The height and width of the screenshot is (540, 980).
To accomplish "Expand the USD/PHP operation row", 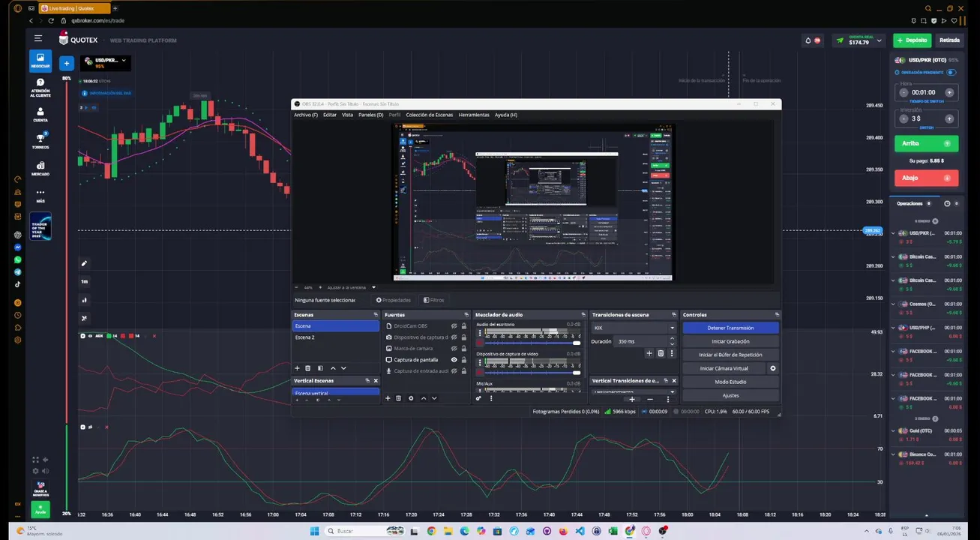I will [894, 328].
